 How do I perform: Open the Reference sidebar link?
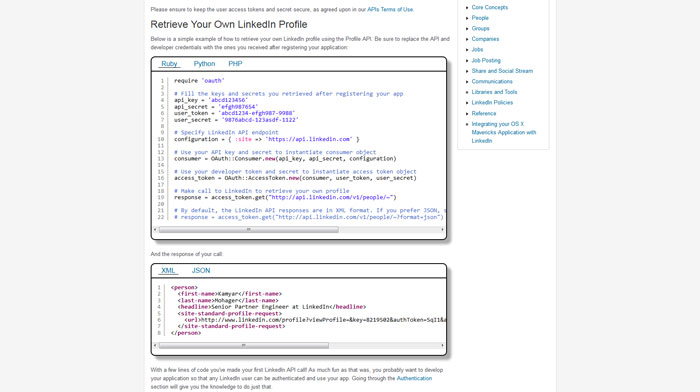[483, 113]
